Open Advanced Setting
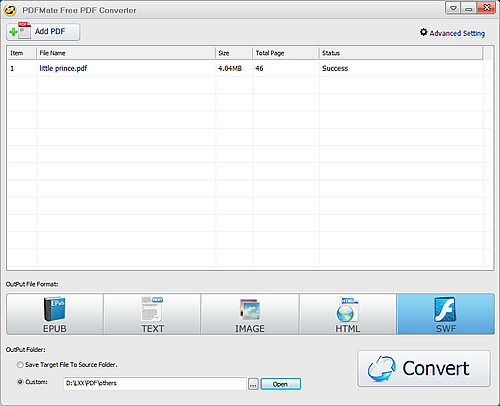Image resolution: width=500 pixels, height=406 pixels. pyautogui.click(x=452, y=33)
